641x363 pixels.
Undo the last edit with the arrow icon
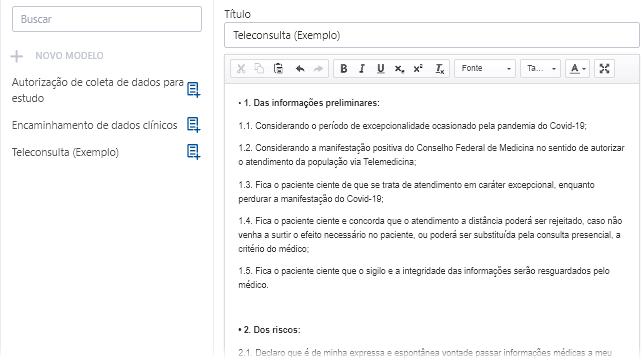click(x=300, y=69)
